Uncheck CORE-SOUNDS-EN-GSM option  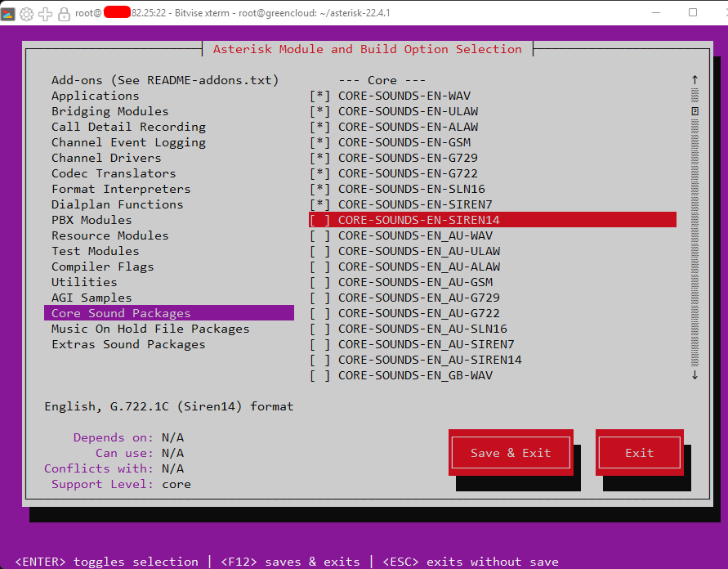(320, 142)
